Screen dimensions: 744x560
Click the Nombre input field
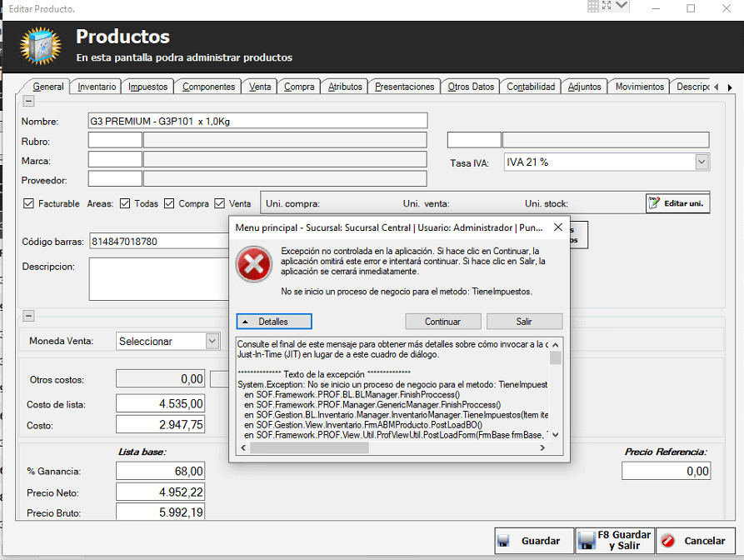[257, 121]
